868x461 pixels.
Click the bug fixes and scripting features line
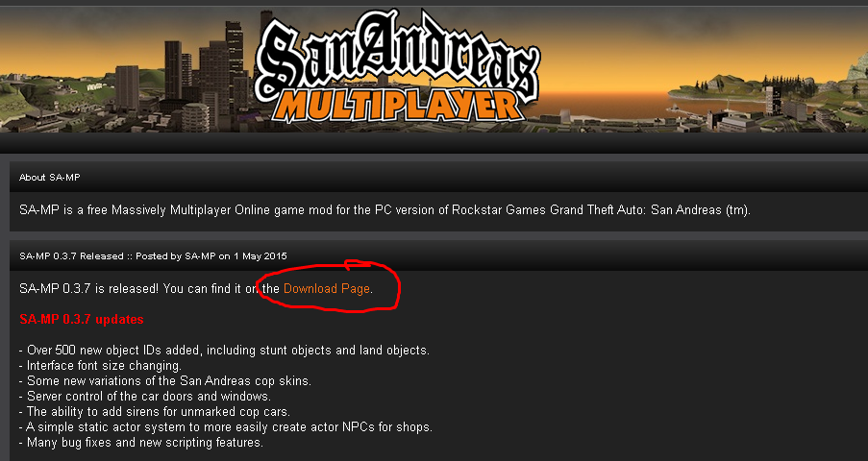point(141,443)
